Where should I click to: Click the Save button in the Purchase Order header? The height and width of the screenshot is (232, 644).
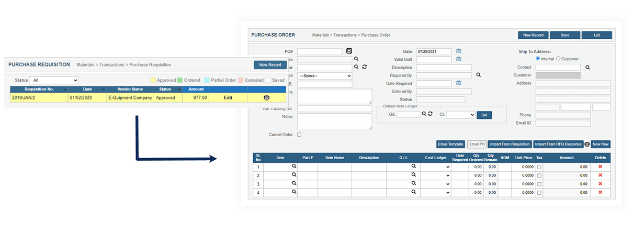[x=565, y=35]
